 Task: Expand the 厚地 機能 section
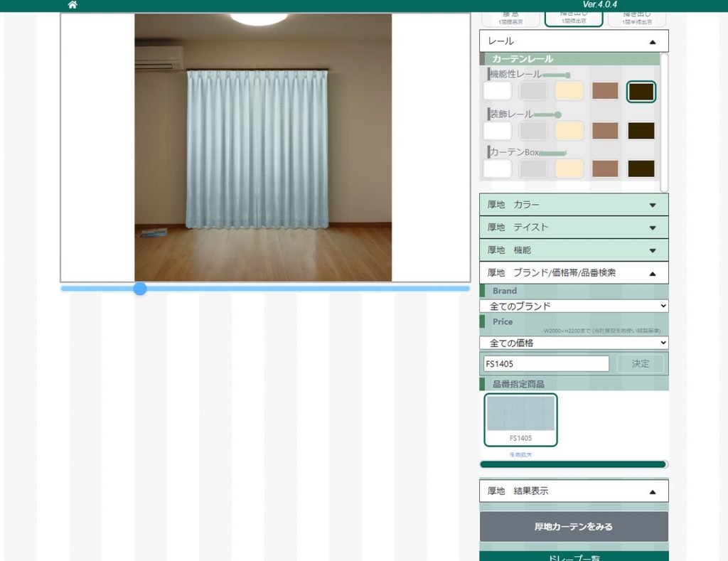point(574,250)
